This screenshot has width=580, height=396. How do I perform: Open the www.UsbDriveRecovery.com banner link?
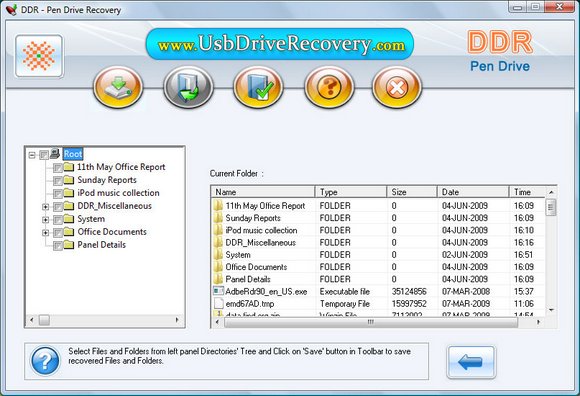click(x=280, y=44)
